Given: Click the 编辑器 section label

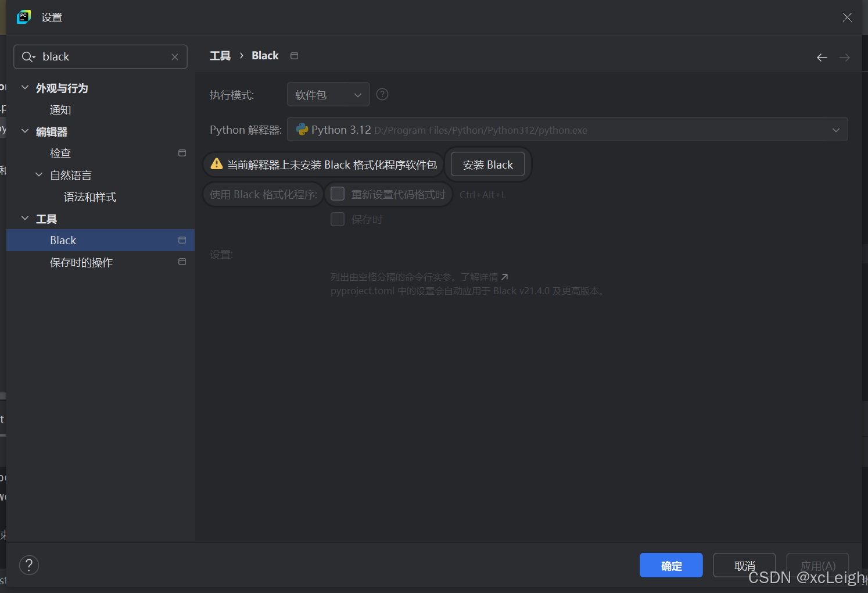Looking at the screenshot, I should (52, 131).
